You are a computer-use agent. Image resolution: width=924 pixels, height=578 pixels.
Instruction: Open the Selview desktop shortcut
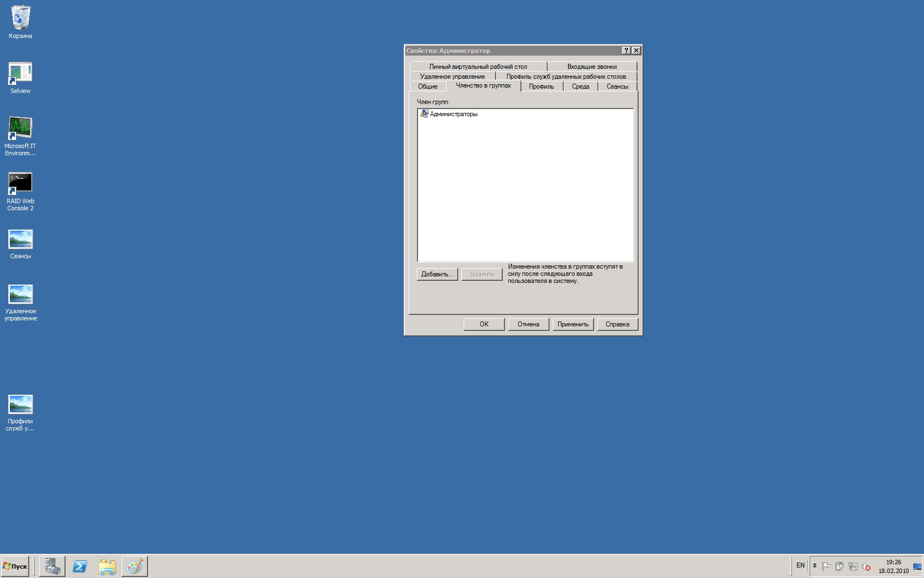pyautogui.click(x=20, y=78)
